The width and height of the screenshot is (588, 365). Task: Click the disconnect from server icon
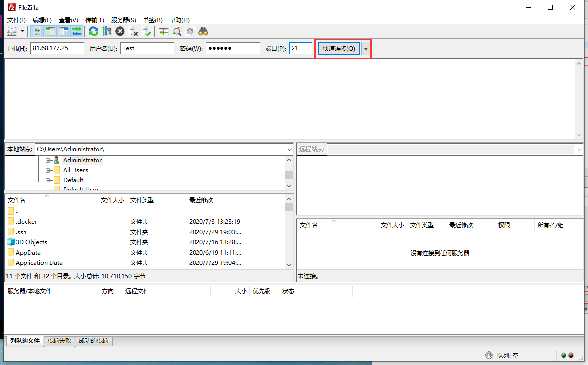coord(134,31)
